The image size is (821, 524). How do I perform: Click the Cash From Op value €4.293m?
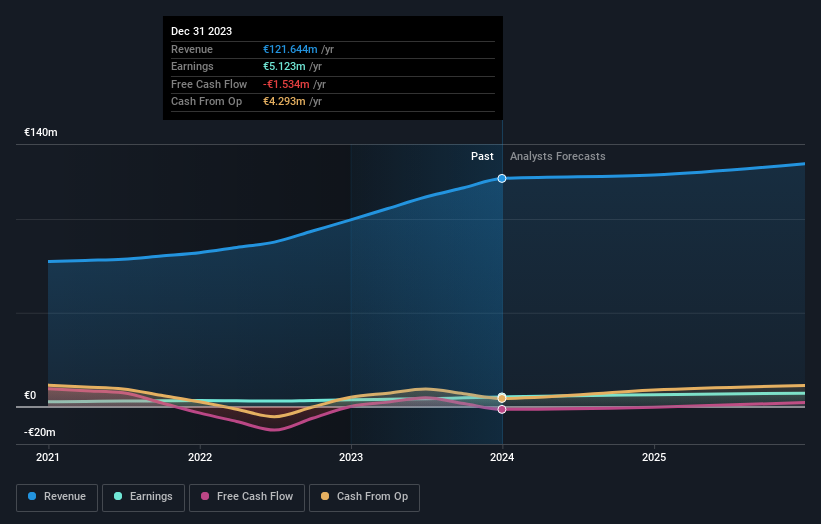284,102
